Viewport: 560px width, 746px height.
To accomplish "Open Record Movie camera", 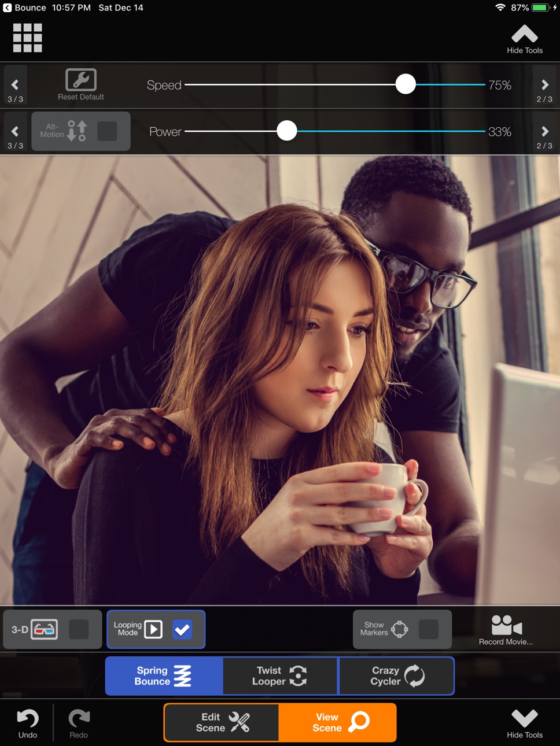I will point(506,630).
